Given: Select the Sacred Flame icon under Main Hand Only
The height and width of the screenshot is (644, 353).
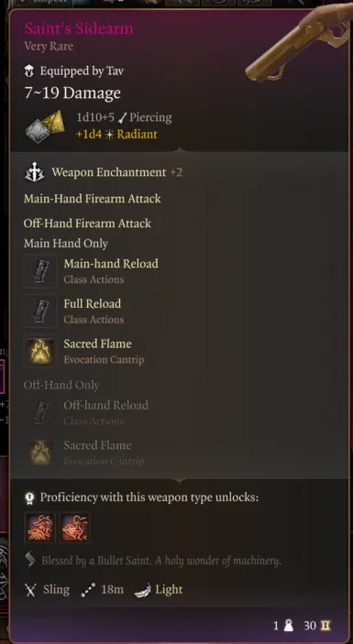Looking at the screenshot, I should coord(40,351).
